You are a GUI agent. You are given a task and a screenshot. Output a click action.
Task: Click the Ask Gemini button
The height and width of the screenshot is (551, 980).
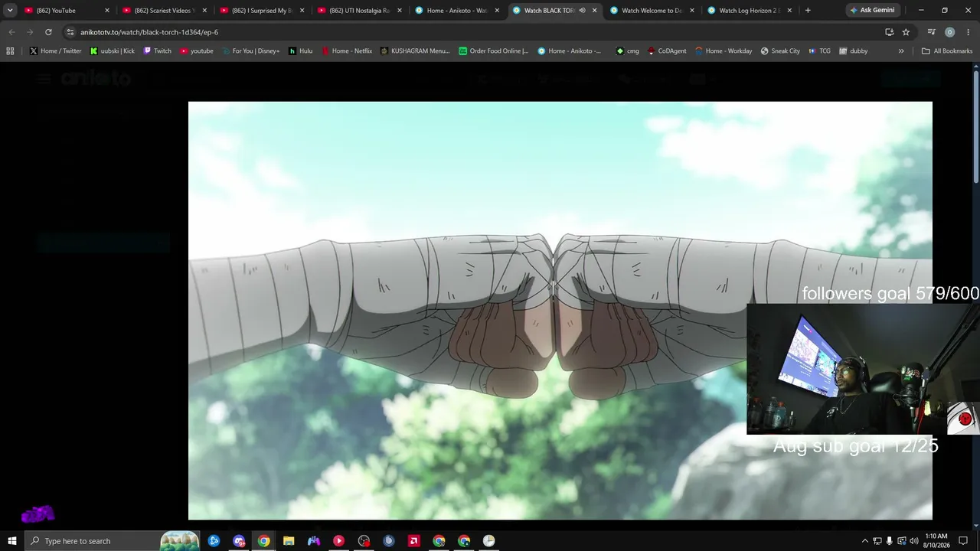[x=871, y=11]
